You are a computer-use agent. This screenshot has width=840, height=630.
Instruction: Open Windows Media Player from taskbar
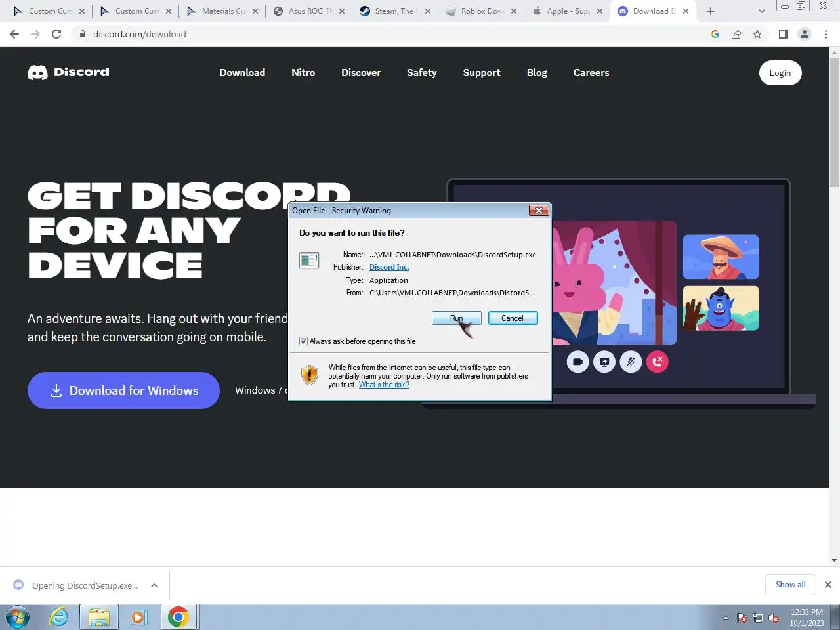coord(138,618)
